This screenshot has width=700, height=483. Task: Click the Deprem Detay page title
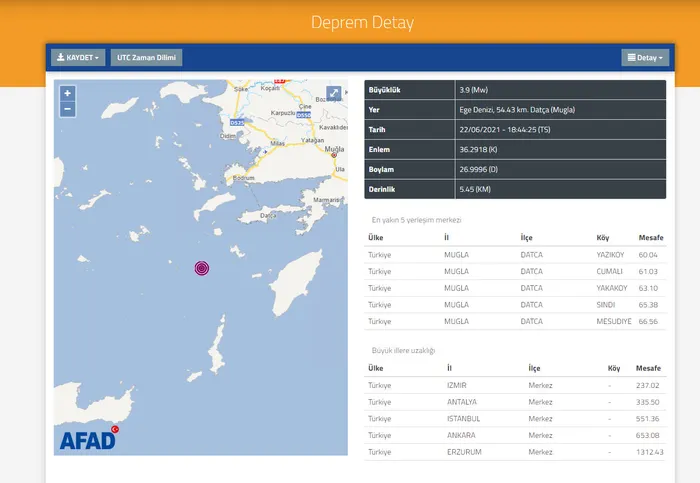(362, 22)
